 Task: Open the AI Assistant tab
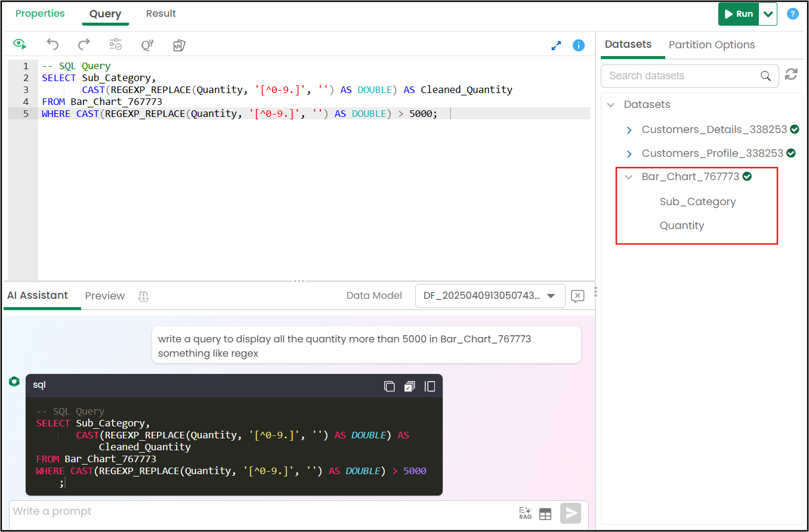pyautogui.click(x=38, y=295)
